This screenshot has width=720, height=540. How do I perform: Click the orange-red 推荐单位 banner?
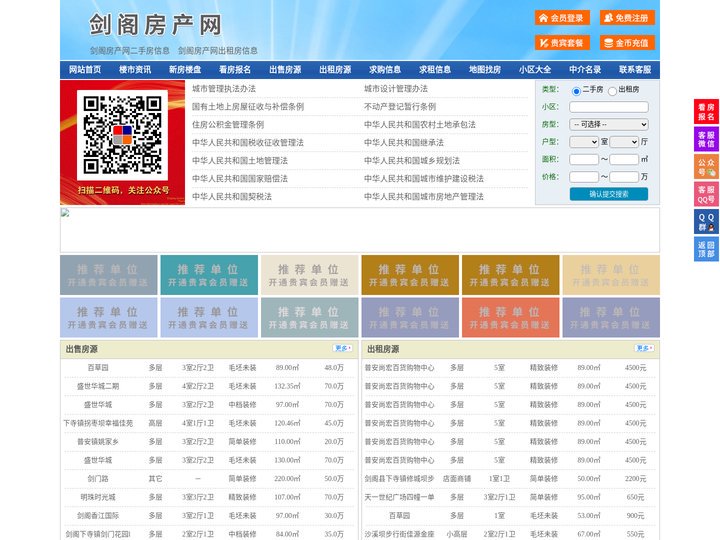coord(511,317)
